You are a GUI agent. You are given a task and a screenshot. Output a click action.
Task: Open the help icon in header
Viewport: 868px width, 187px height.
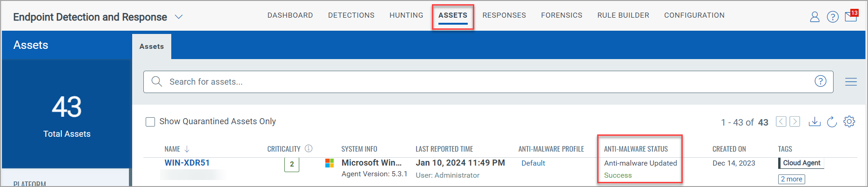point(833,17)
